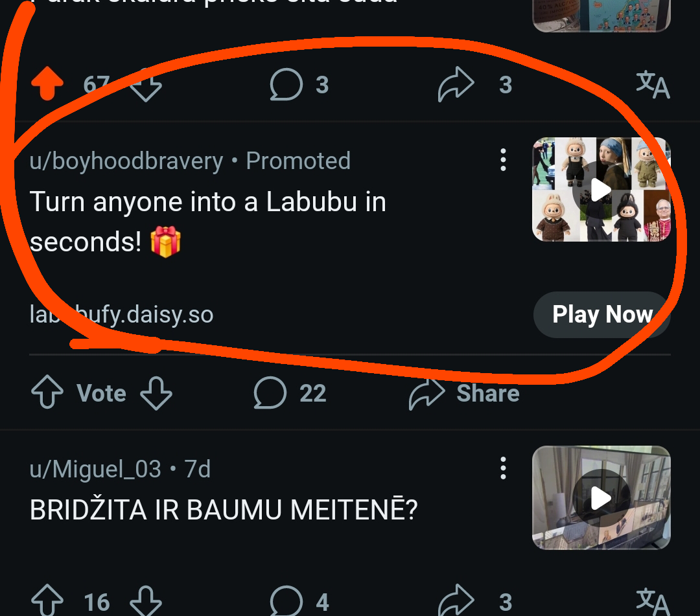This screenshot has width=700, height=616.
Task: Share the promoted Labubu post
Action: pyautogui.click(x=464, y=393)
